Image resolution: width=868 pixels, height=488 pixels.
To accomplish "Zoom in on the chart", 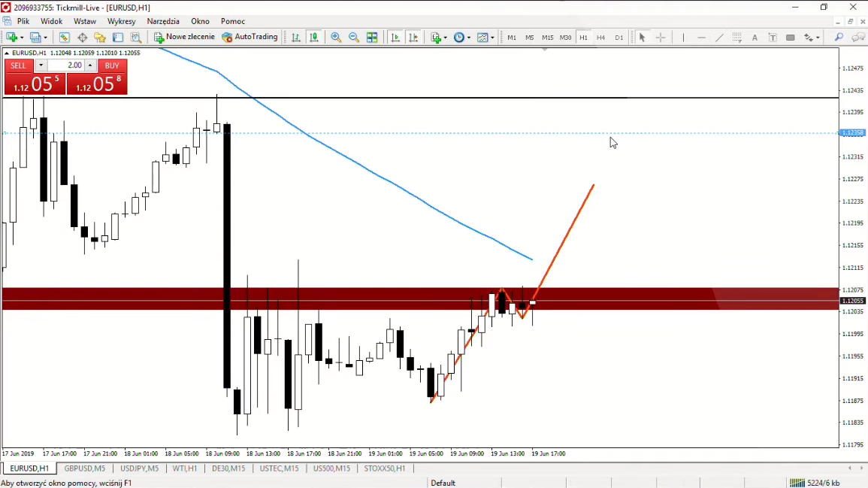I will pyautogui.click(x=335, y=37).
